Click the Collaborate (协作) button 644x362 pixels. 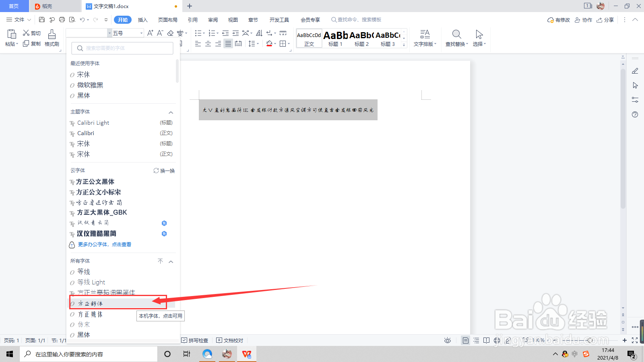(x=584, y=20)
